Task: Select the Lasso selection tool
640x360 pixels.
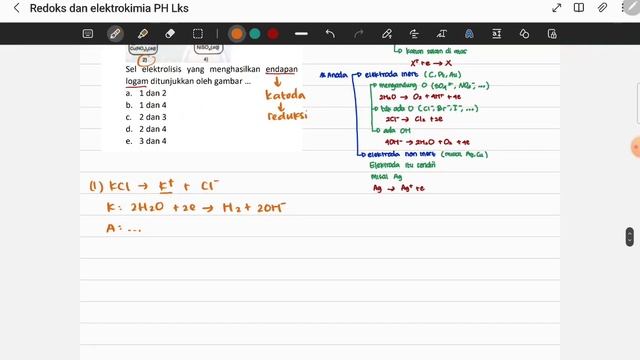Action: click(198, 34)
